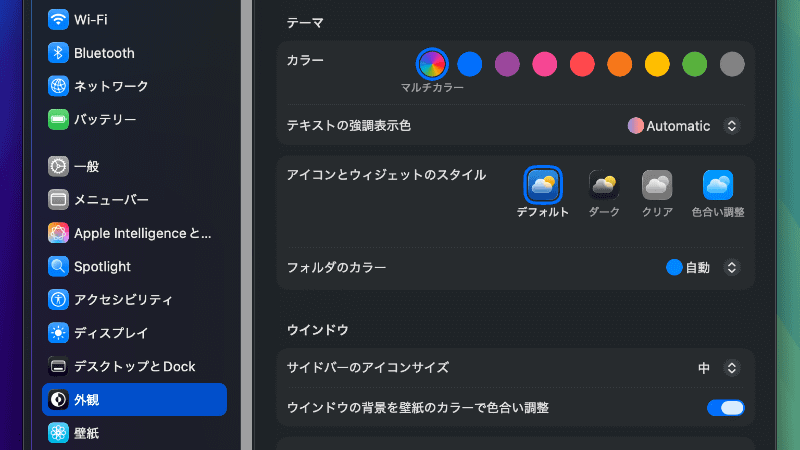Screen dimensions: 800x450
Task: Select Wi-Fi label in sidebar
Action: [91, 20]
